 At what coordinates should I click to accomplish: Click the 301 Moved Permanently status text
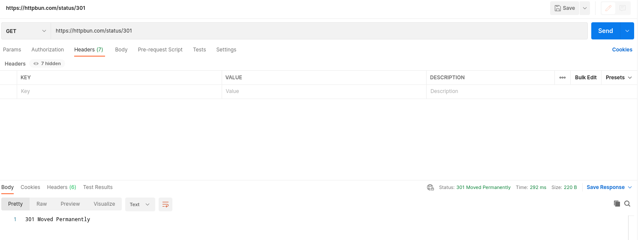(483, 187)
